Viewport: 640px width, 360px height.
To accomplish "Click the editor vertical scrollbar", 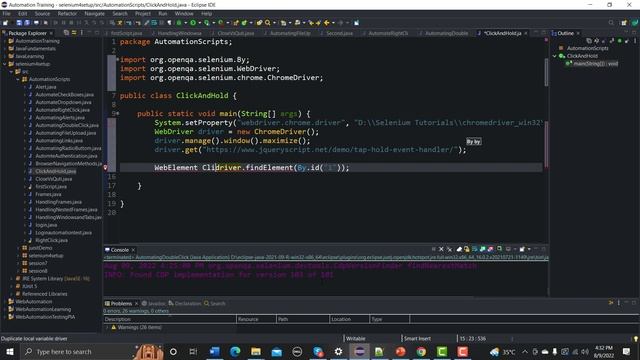I will pyautogui.click(x=546, y=72).
